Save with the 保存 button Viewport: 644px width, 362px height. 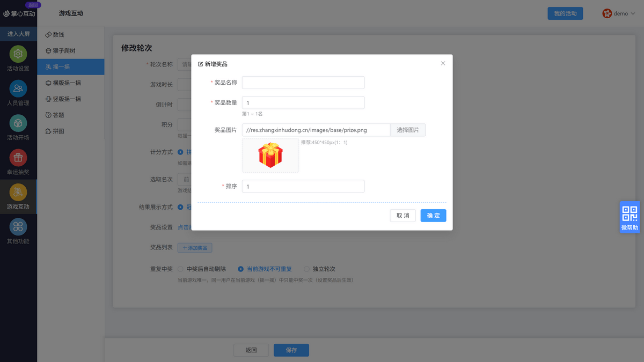point(291,350)
